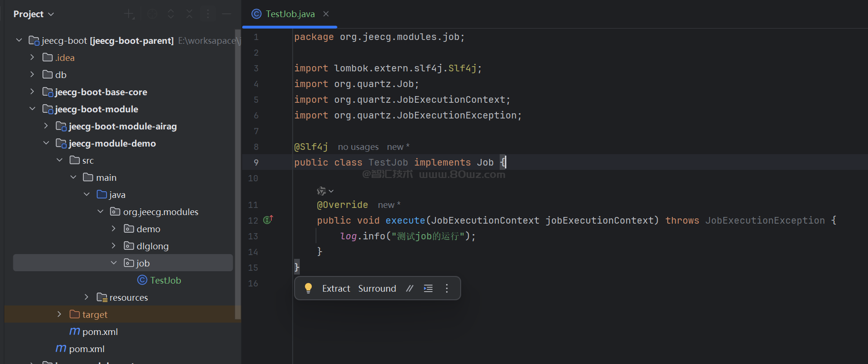Click line number 9 in the gutter
Image resolution: width=868 pixels, height=364 pixels.
(256, 163)
